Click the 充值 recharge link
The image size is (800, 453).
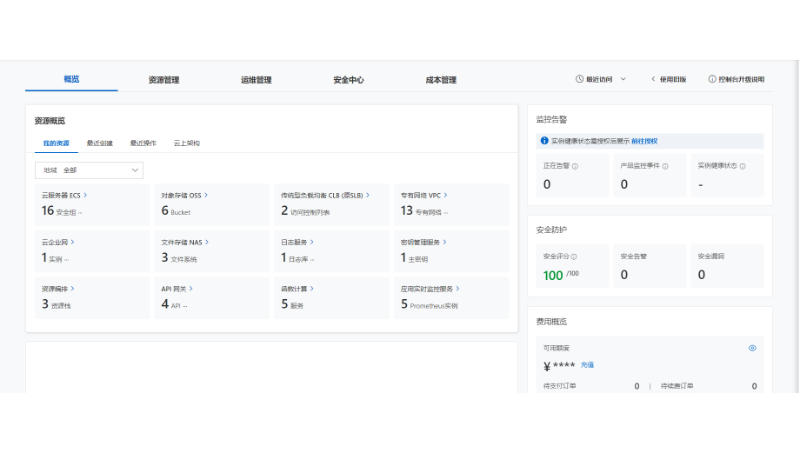tap(587, 365)
